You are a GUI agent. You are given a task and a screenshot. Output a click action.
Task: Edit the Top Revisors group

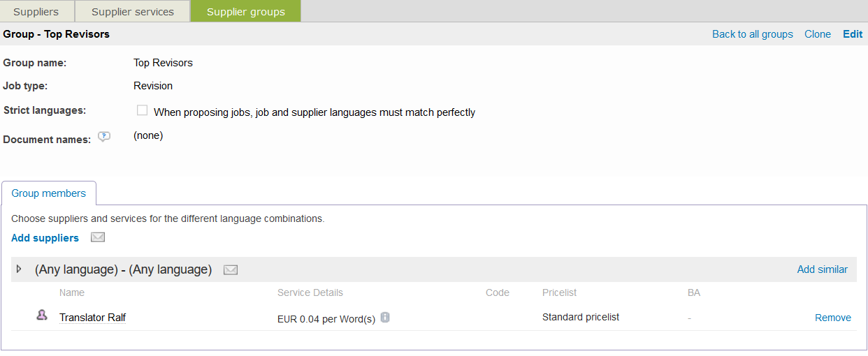click(x=853, y=34)
